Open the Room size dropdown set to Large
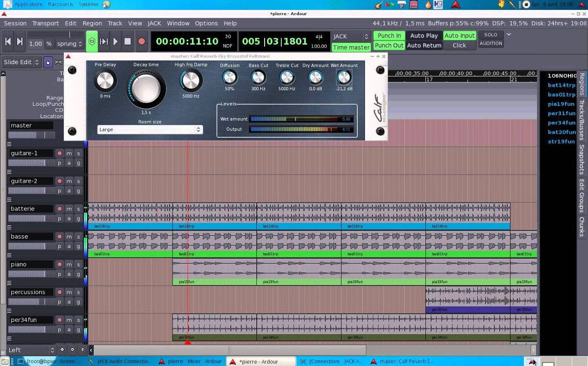 (x=149, y=129)
